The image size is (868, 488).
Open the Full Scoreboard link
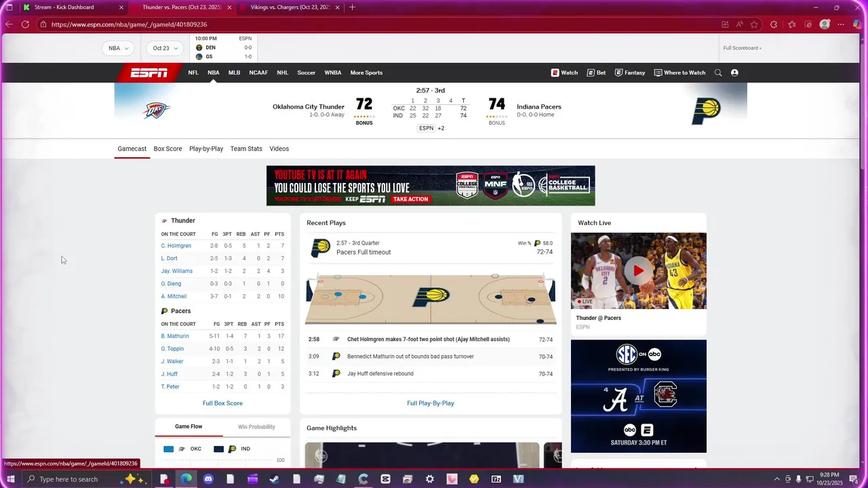pyautogui.click(x=742, y=48)
